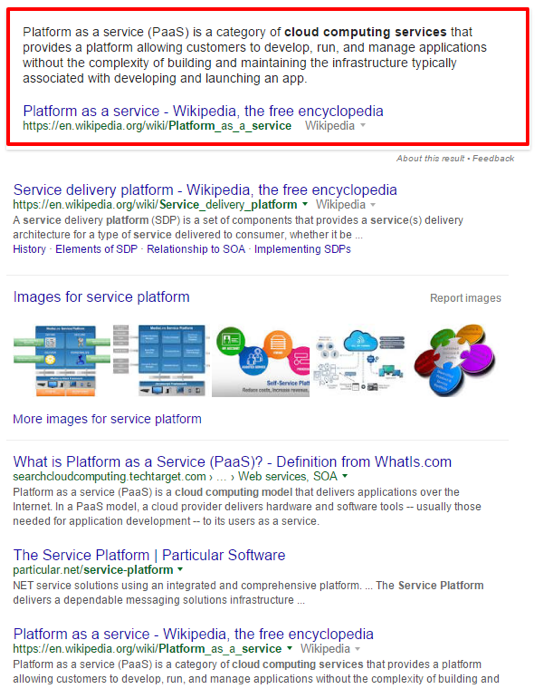Click the About this result link

click(430, 158)
